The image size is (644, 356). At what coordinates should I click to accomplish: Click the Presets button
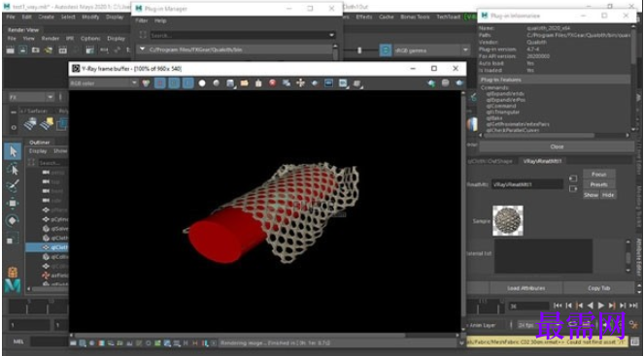click(598, 184)
